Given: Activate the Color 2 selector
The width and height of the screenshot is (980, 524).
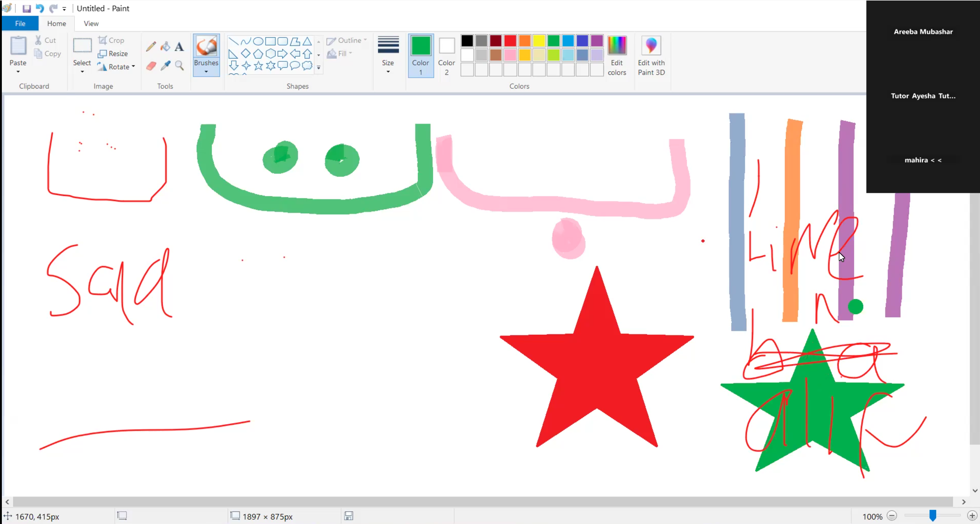Looking at the screenshot, I should pos(446,56).
